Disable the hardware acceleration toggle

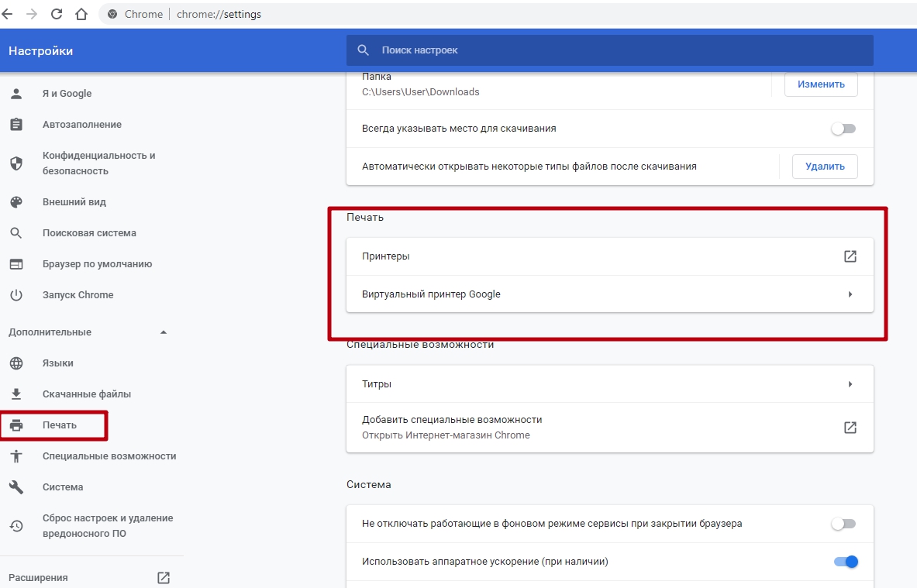[x=846, y=562]
